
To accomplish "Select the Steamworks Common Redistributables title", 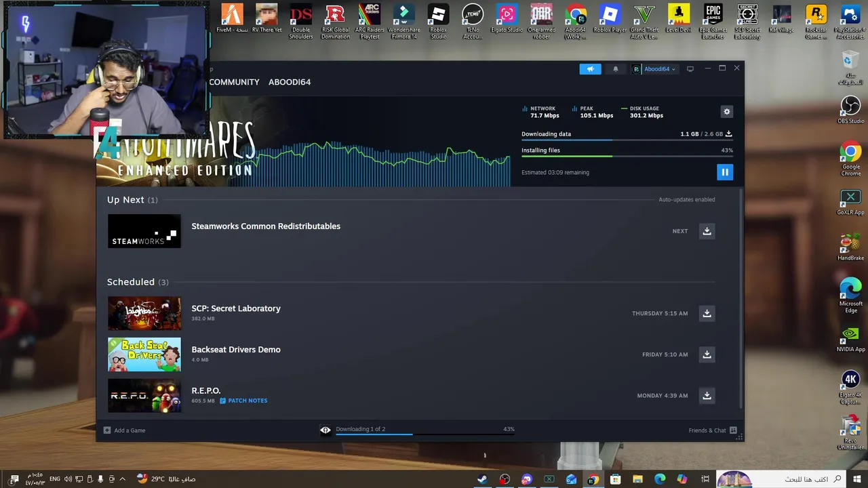I will click(266, 226).
